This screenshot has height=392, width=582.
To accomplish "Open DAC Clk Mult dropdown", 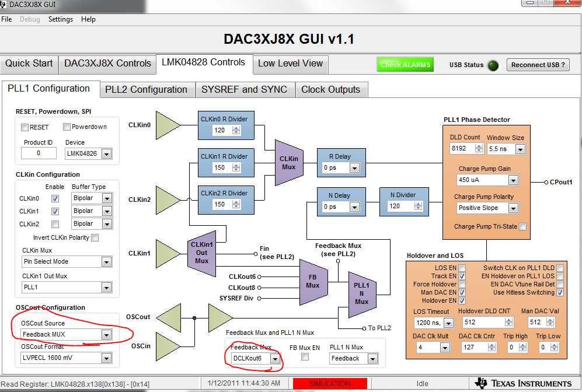I will coord(445,348).
